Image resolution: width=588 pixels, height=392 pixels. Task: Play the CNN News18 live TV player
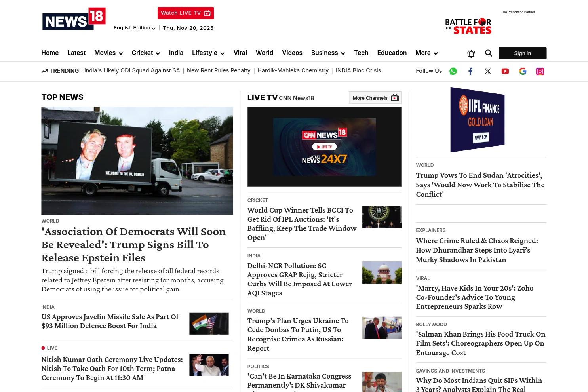[x=324, y=147]
